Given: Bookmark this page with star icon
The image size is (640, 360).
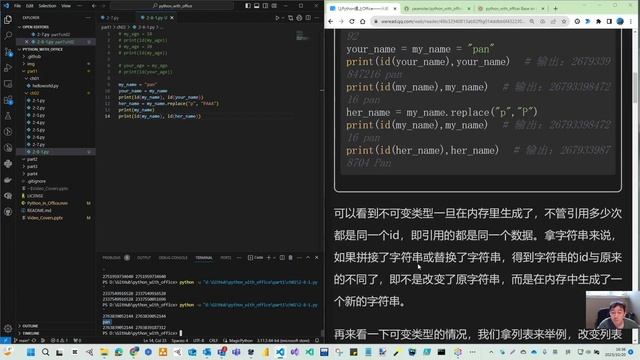Looking at the screenshot, I should (564, 21).
